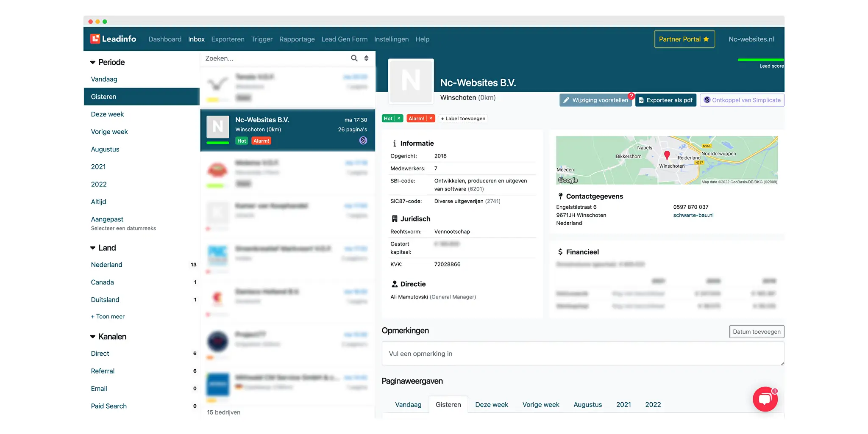Click the Zoeken search field
This screenshot has width=868, height=434.
click(275, 58)
